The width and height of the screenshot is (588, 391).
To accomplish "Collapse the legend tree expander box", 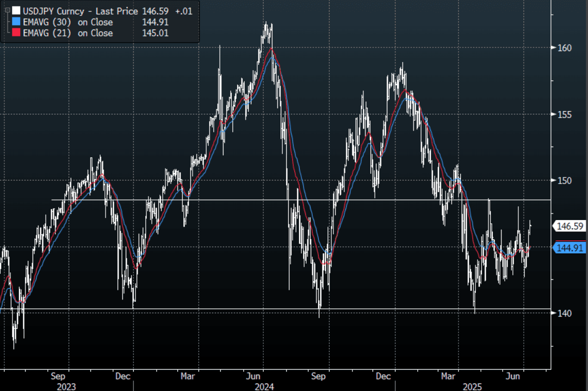I will [x=7, y=10].
